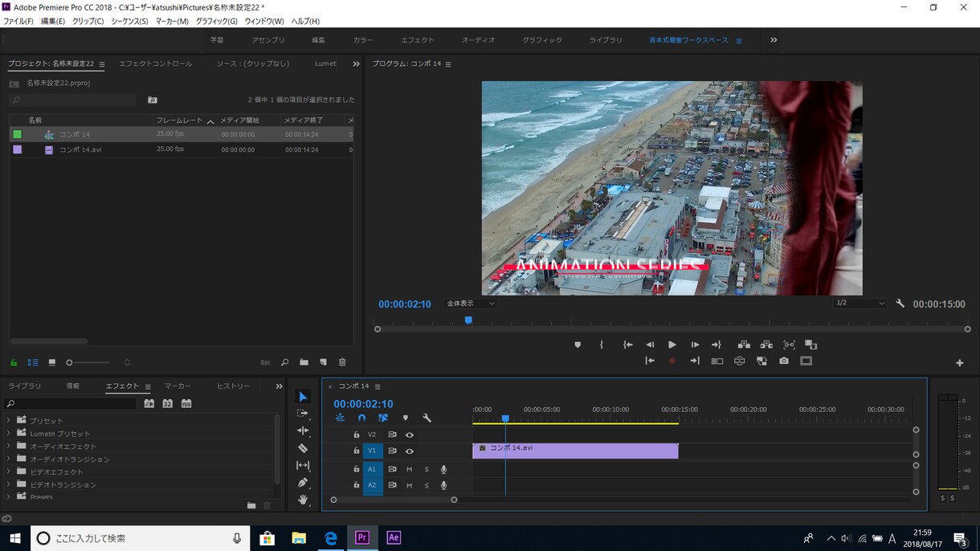
Task: Select the Slip tool
Action: [303, 465]
